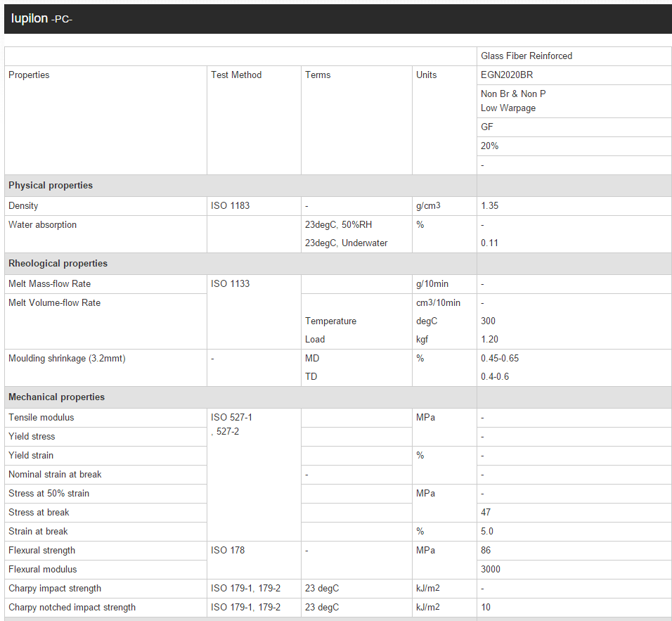
Task: Click MPa units in Tensile modulus row
Action: (x=425, y=417)
